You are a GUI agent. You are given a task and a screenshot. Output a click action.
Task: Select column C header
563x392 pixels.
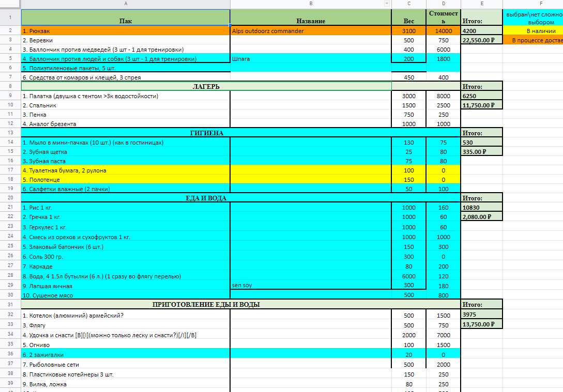(408, 4)
